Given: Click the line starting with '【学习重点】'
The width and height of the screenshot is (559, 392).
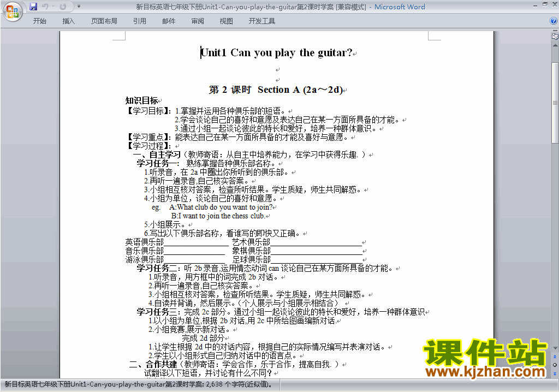Looking at the screenshot, I should point(237,137).
